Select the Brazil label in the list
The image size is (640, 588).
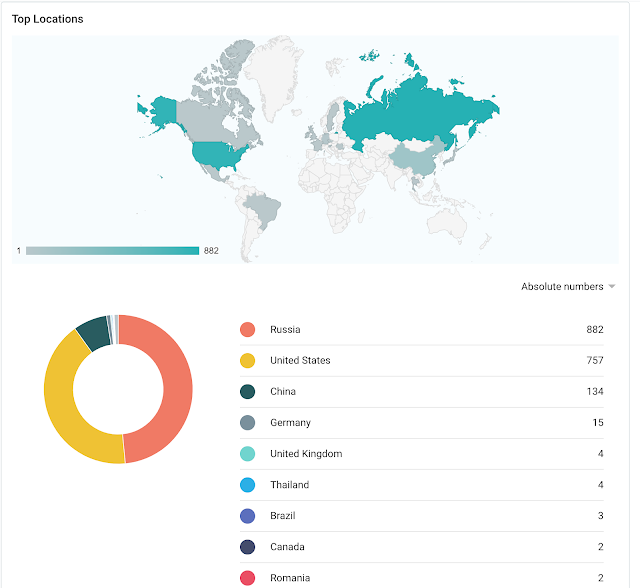pos(282,516)
